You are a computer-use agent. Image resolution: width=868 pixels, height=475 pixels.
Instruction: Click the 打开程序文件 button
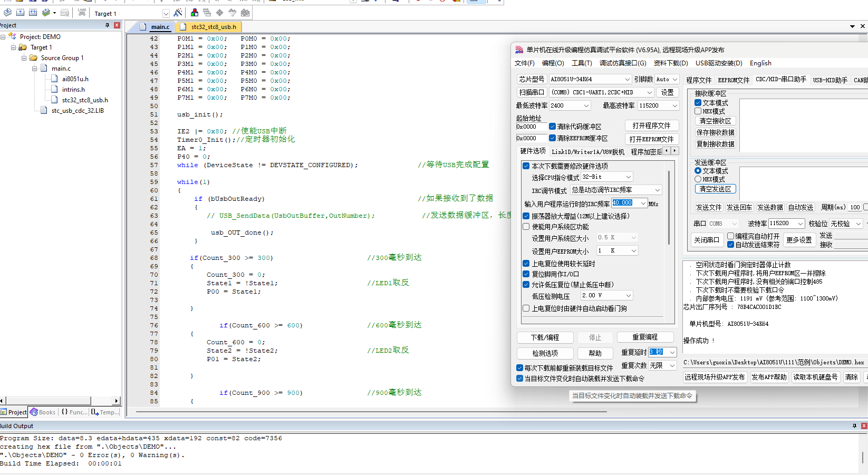click(651, 126)
